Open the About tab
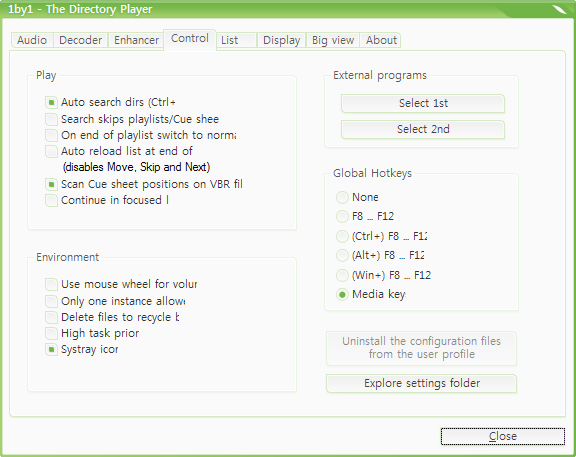The height and width of the screenshot is (457, 576). click(x=381, y=40)
